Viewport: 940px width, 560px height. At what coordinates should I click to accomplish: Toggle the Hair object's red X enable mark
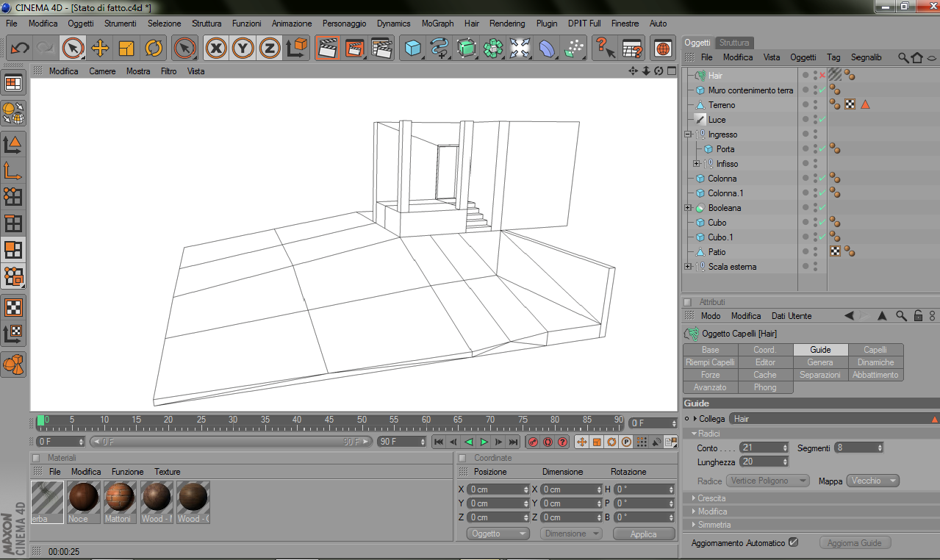point(822,76)
